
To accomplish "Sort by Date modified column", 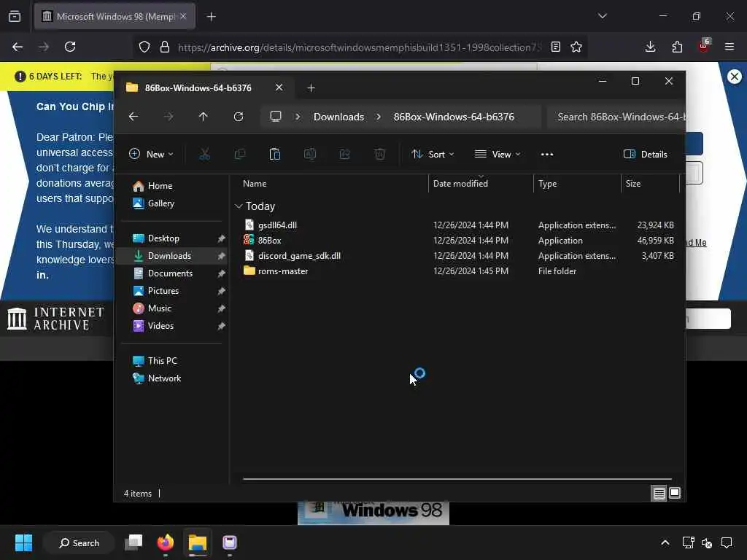I will 461,184.
